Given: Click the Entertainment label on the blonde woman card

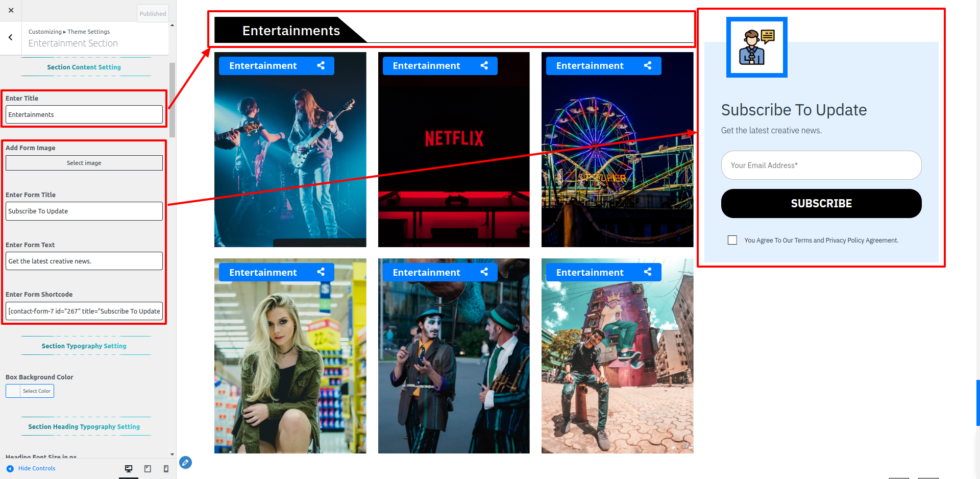Looking at the screenshot, I should point(263,273).
